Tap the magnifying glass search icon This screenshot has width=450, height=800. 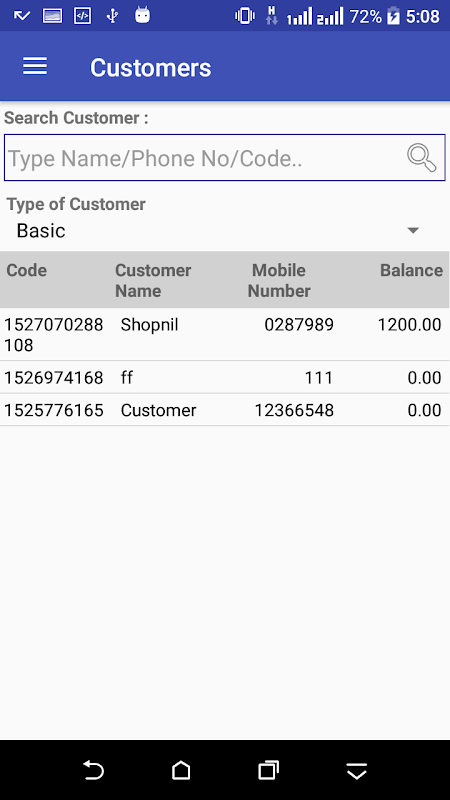421,158
